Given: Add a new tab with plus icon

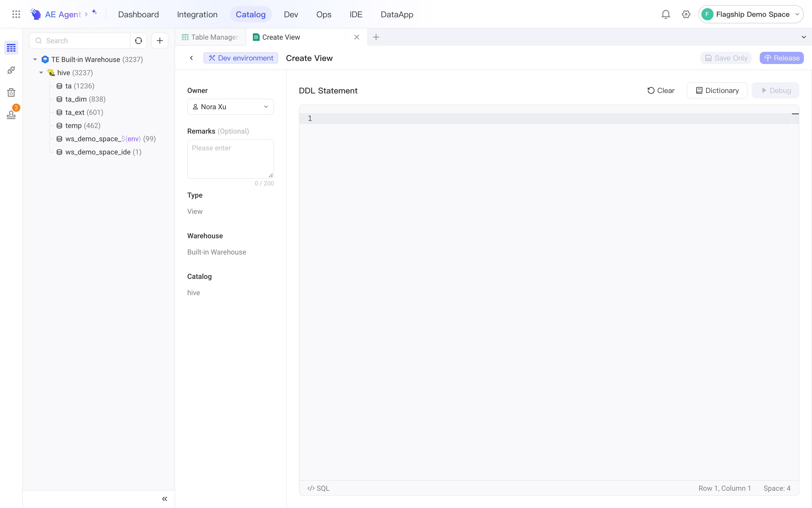Looking at the screenshot, I should click(x=376, y=37).
